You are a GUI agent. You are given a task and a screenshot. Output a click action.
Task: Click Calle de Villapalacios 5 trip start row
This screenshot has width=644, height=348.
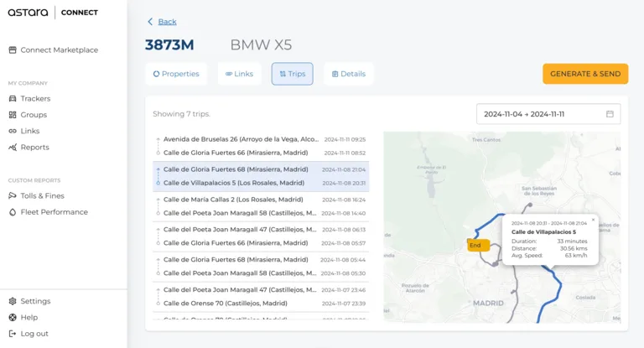pyautogui.click(x=261, y=183)
